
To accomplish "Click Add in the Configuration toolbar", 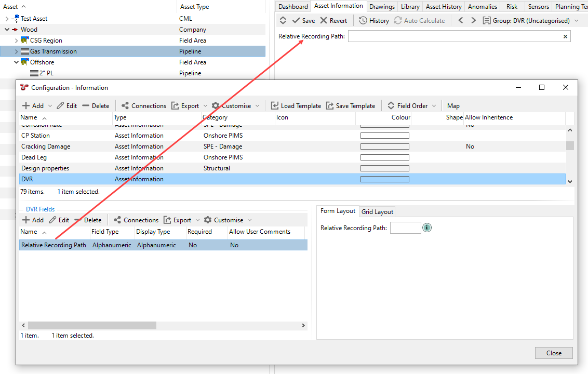I will pos(33,106).
